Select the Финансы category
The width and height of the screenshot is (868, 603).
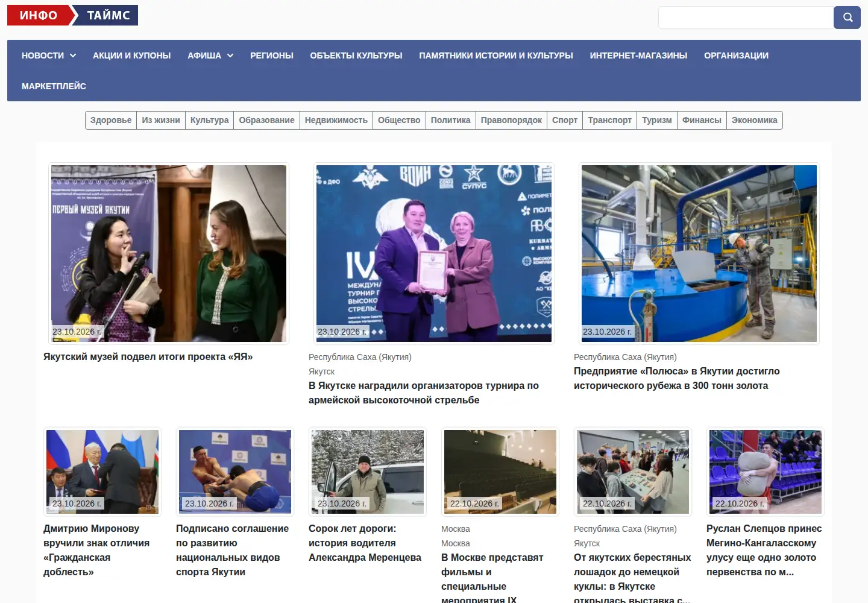tap(702, 120)
